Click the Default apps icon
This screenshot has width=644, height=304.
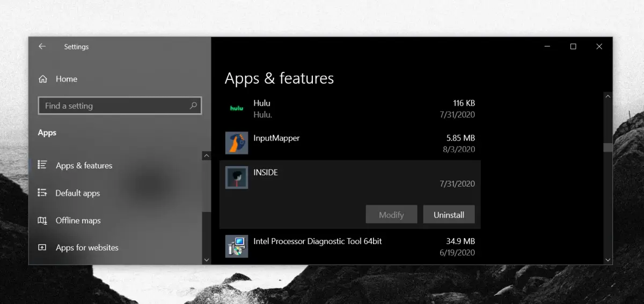(42, 192)
